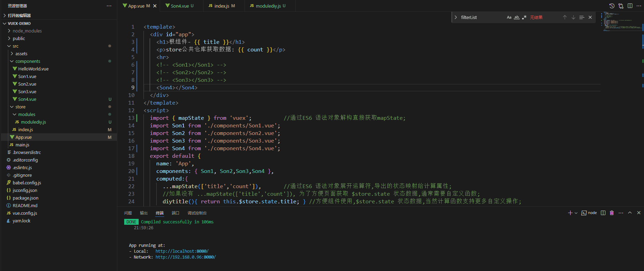Go to previous find match arrow
Viewport: 644px width, 271px height.
(x=565, y=17)
